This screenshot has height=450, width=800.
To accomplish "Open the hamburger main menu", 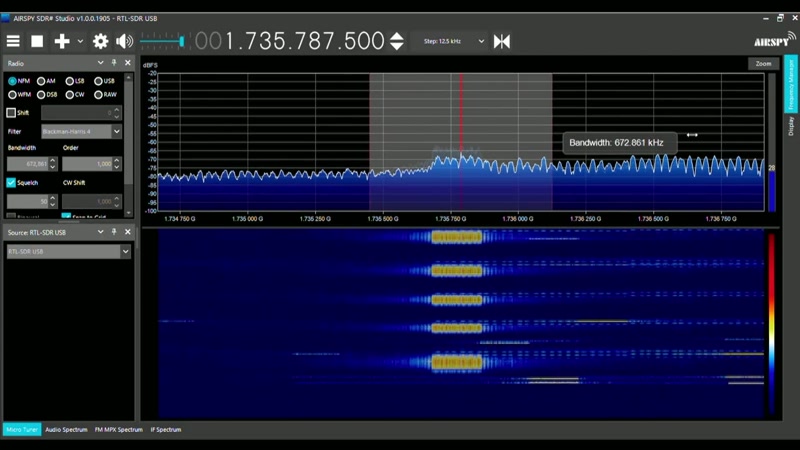I will [x=13, y=41].
